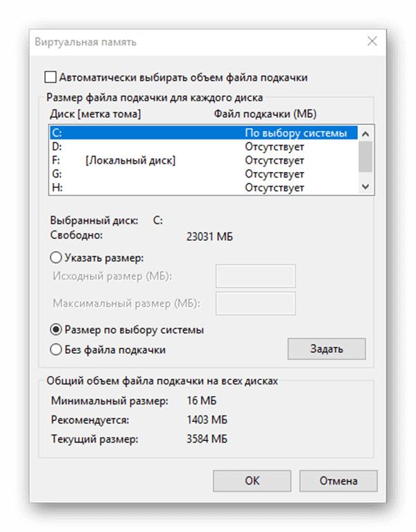Click the '3584 МБ' current size value
This screenshot has width=416, height=532.
[x=207, y=439]
